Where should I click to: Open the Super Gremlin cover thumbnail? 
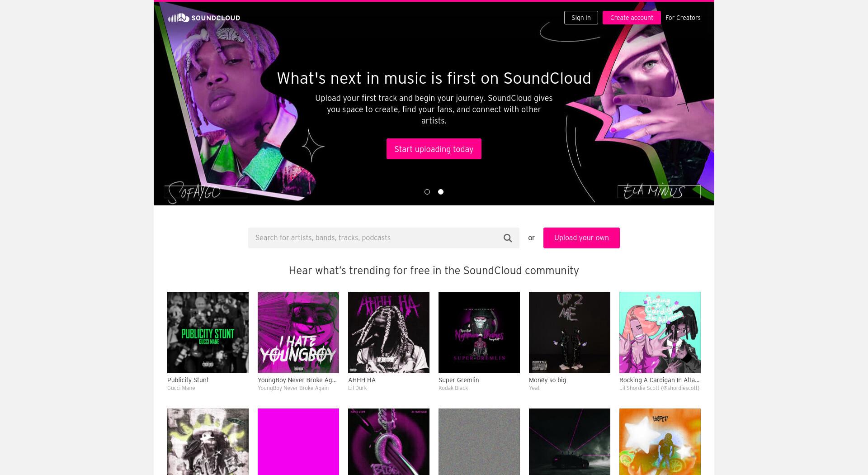479,332
